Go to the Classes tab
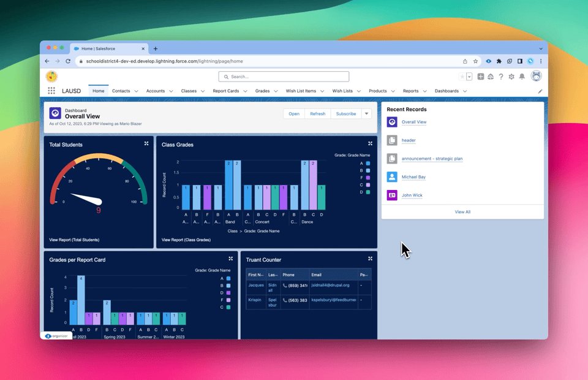Screen dimensions: 588x380 [x=189, y=91]
